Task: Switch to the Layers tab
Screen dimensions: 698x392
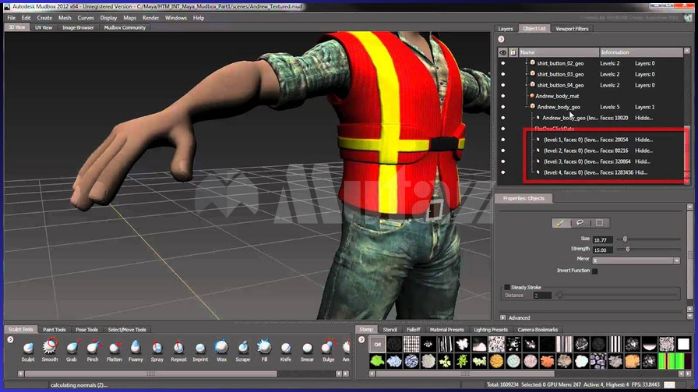Action: tap(506, 28)
